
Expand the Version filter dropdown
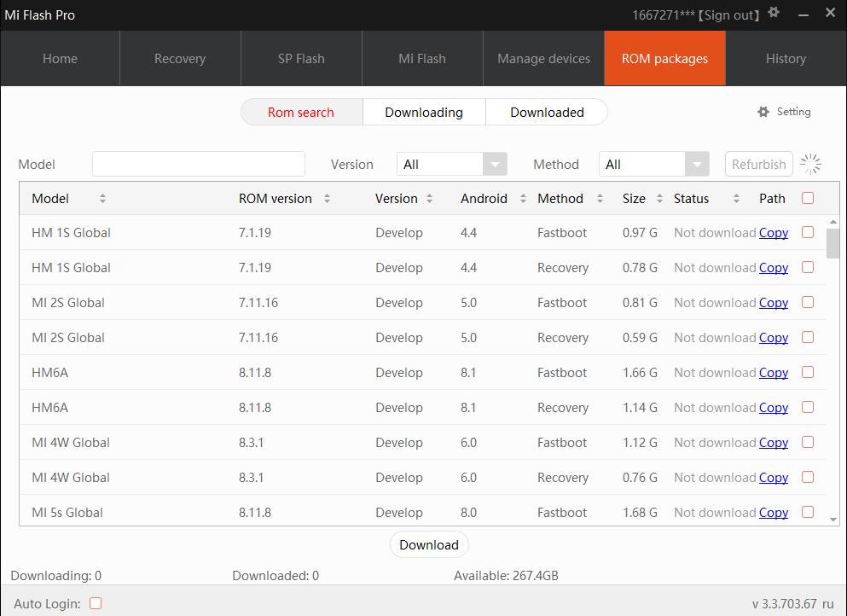click(x=495, y=164)
